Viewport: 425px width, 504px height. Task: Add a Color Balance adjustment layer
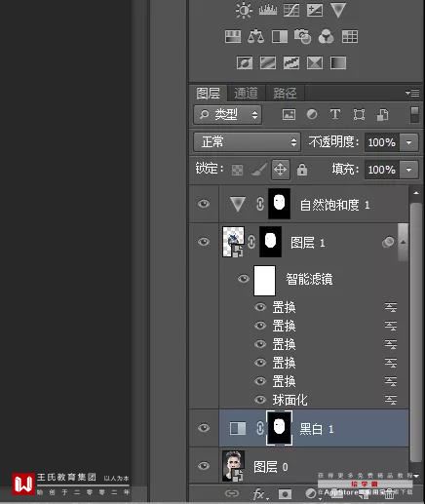coord(256,36)
